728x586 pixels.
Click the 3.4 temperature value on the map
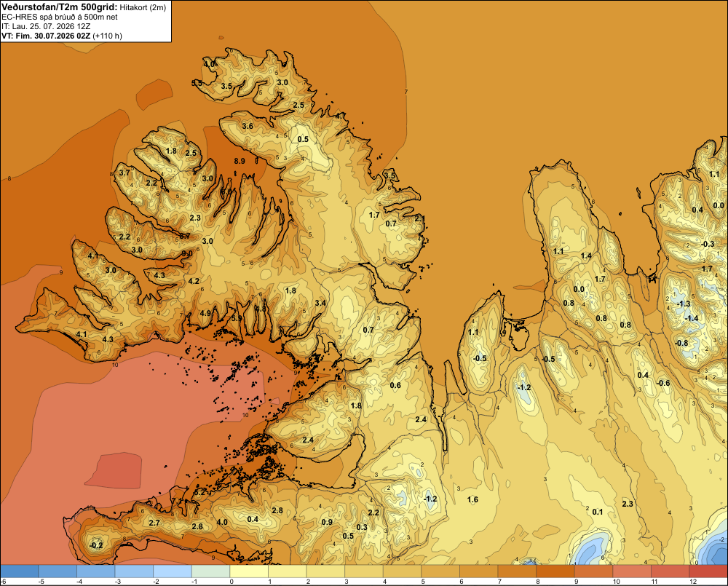click(x=320, y=304)
